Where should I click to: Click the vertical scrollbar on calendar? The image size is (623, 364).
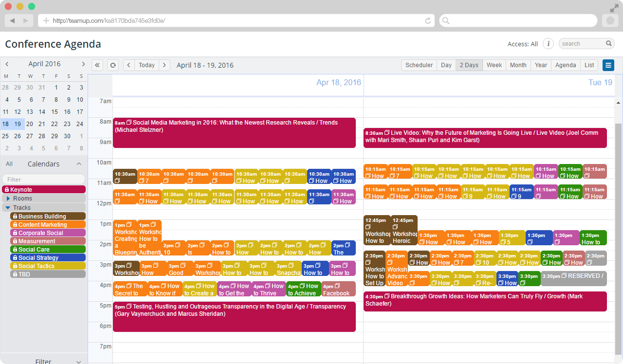(619, 238)
